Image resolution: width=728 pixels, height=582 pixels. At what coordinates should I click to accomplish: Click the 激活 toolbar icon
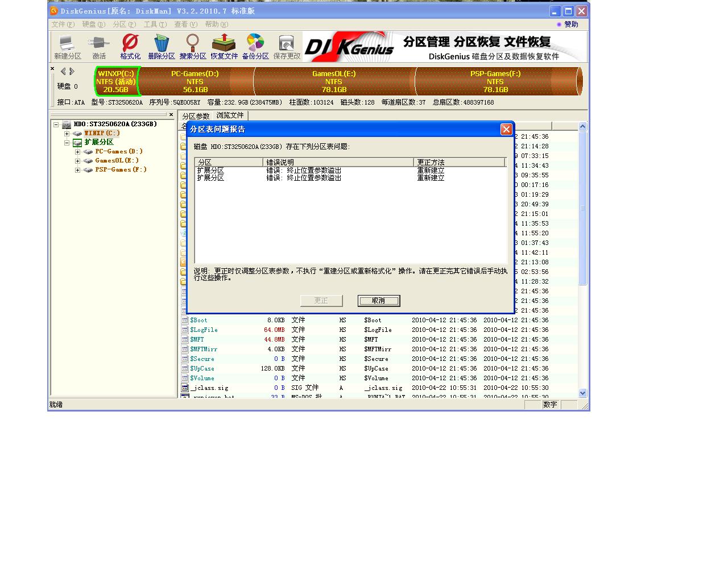(99, 47)
